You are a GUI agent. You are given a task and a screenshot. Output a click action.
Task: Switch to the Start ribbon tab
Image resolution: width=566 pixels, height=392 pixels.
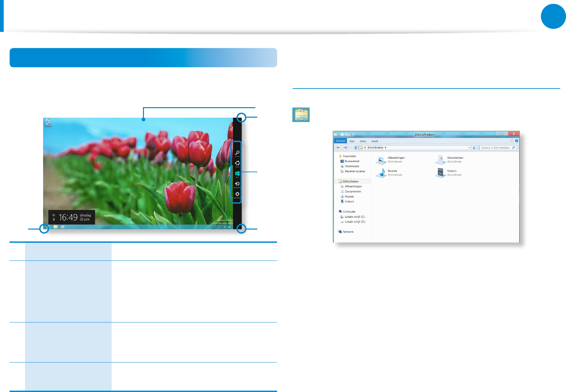[352, 141]
